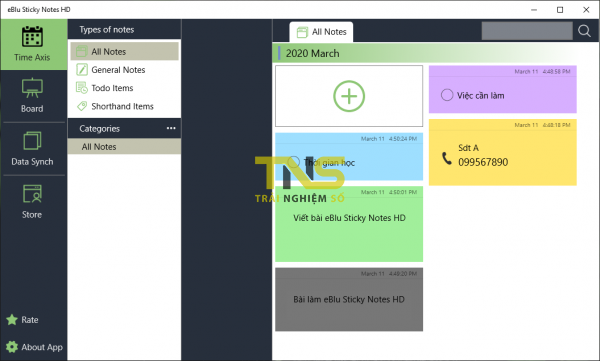Filter by Shorthand Items
600x361 pixels.
[124, 106]
